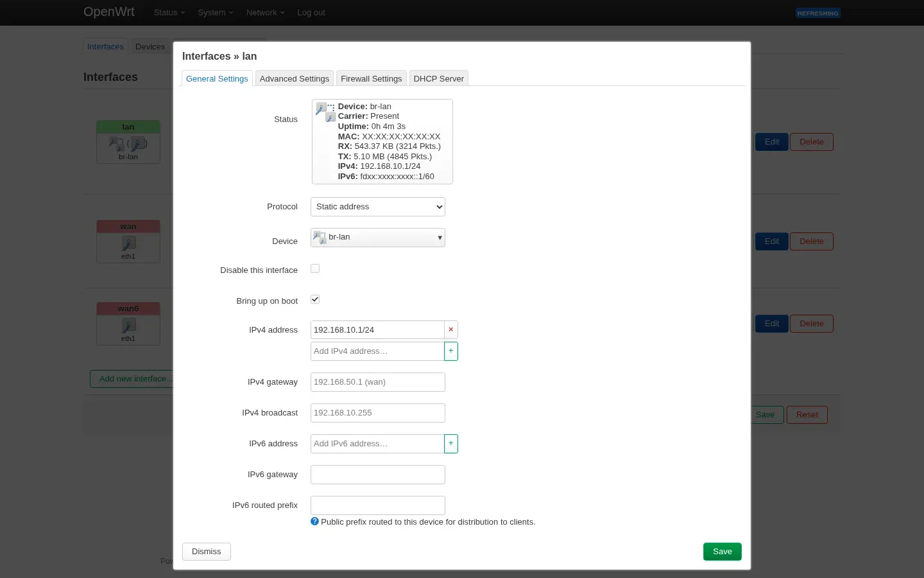
Task: Click the OpenWrt brand link
Action: (x=109, y=12)
